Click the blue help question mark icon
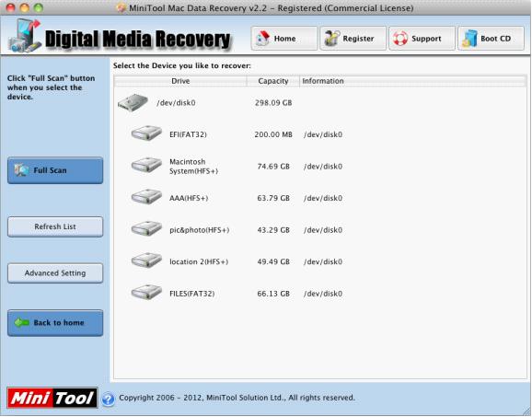 (x=109, y=399)
